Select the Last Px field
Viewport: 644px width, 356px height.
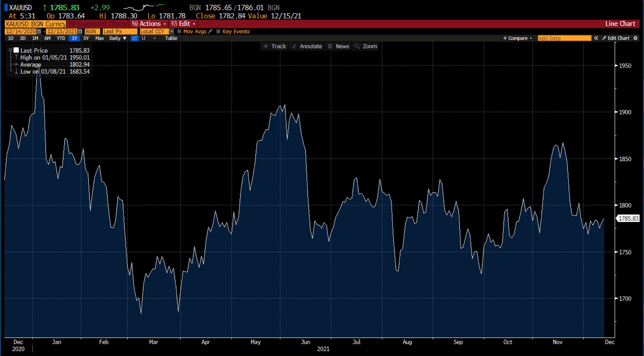(x=120, y=32)
